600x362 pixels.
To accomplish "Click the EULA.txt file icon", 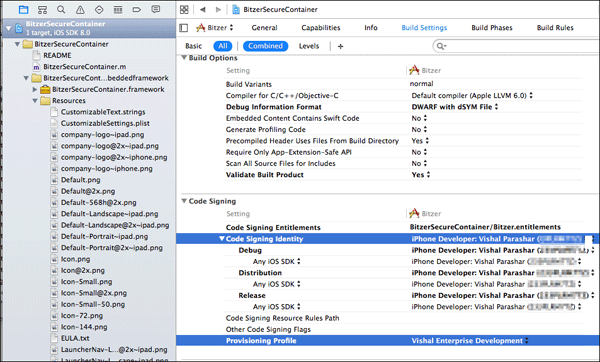I will tap(54, 339).
